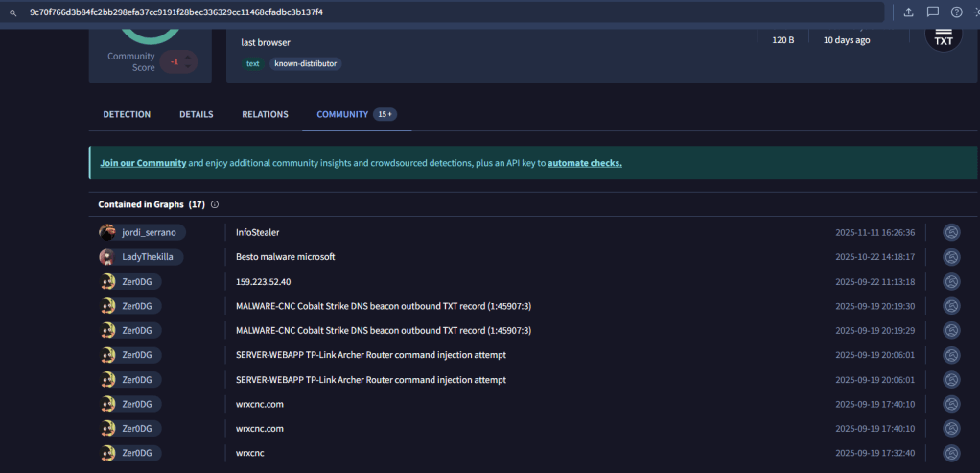The height and width of the screenshot is (473, 980).
Task: Click jordi_serrano user avatar
Action: [x=108, y=232]
